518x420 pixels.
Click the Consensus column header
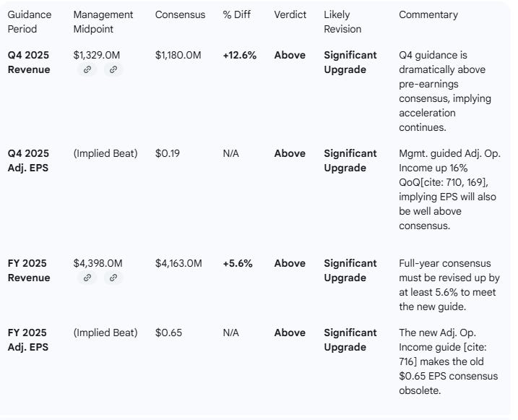tap(180, 14)
